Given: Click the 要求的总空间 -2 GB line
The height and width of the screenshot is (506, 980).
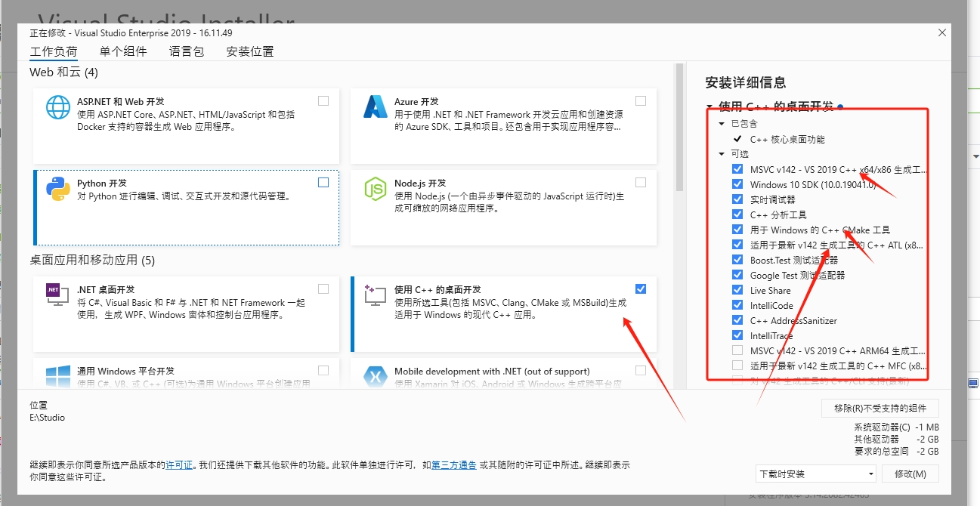Looking at the screenshot, I should click(x=897, y=451).
